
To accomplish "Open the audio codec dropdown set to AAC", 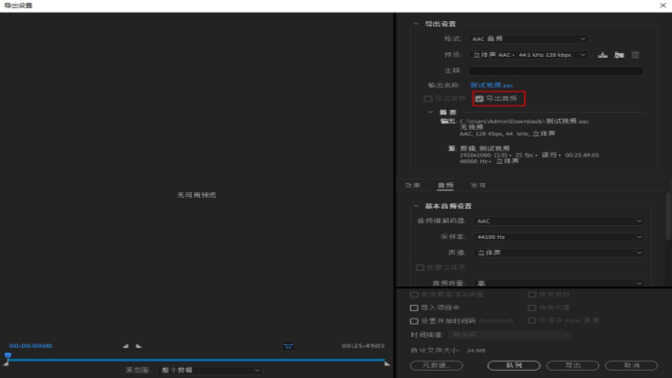I will point(559,221).
